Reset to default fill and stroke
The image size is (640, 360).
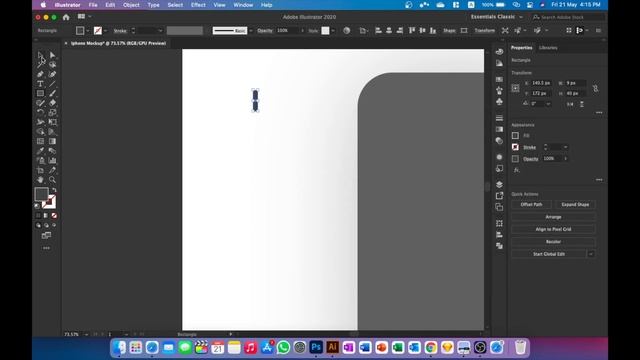tap(37, 206)
